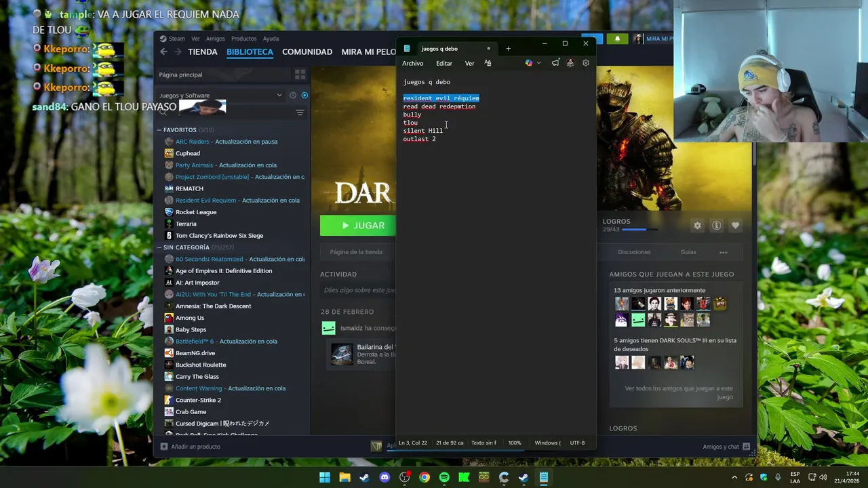Select Counter-Strike 2 in library
The height and width of the screenshot is (488, 868).
(x=198, y=400)
